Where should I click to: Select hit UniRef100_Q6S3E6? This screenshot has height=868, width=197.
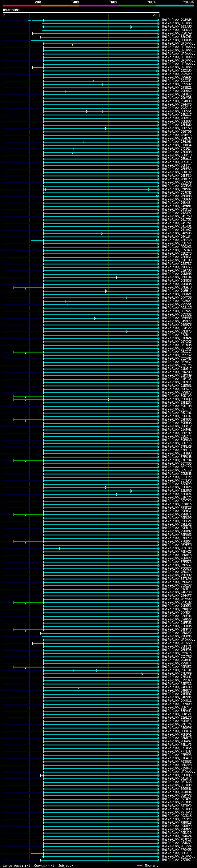[177, 162]
